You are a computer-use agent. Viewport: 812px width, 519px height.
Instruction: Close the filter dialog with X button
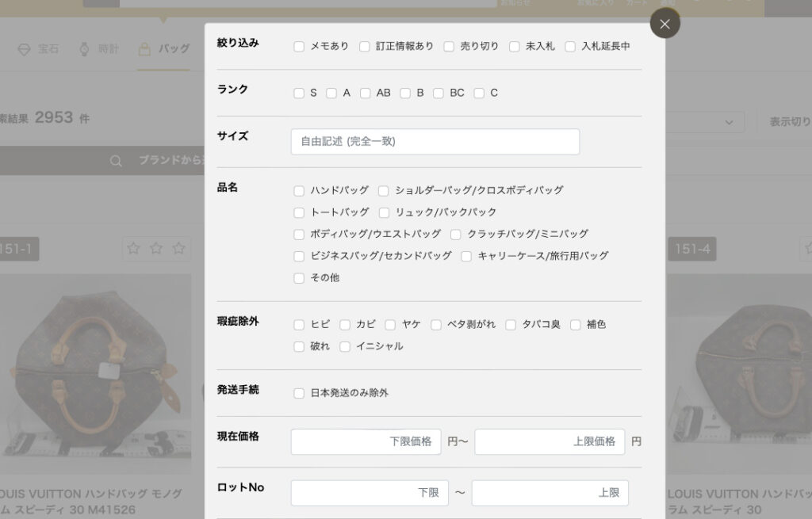tap(665, 24)
